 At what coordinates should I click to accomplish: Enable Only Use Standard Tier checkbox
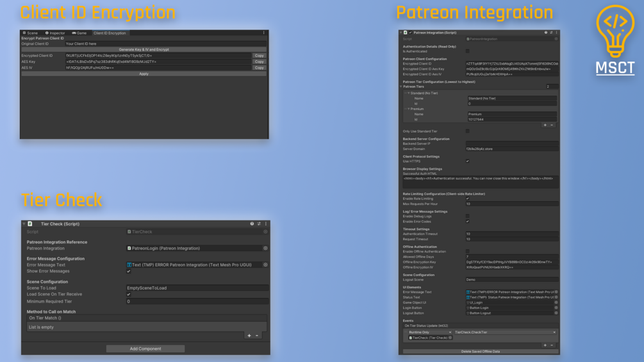(x=467, y=131)
